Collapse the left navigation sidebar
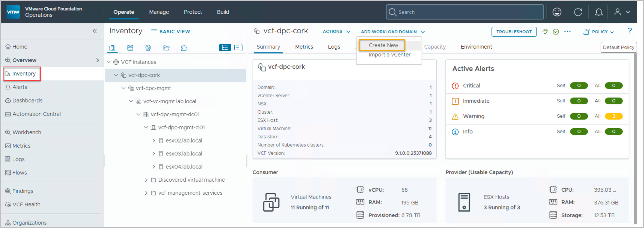This screenshot has height=228, width=644. 94,31
